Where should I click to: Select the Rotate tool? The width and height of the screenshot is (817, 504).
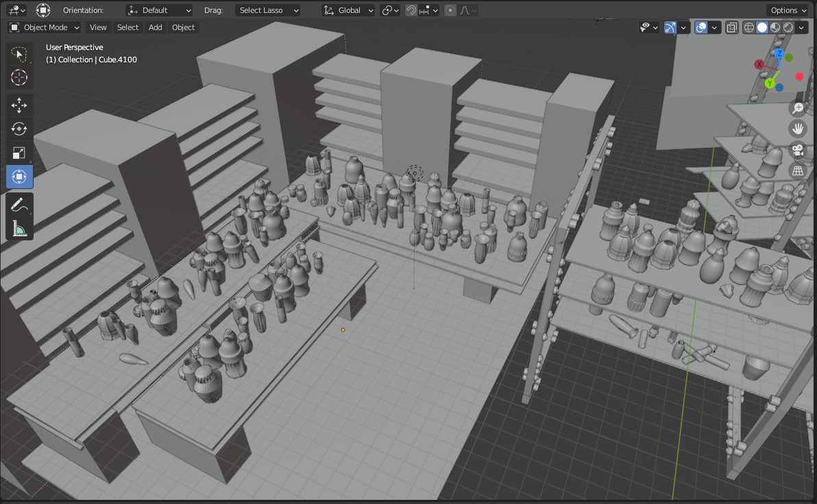pos(19,129)
